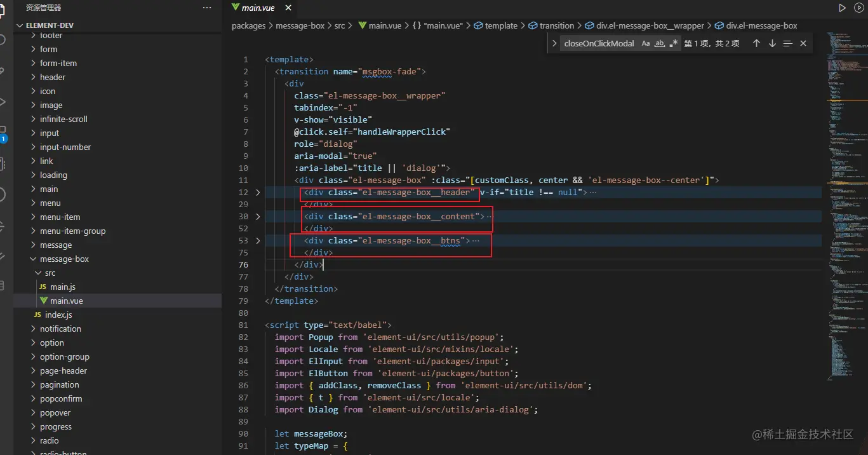Image resolution: width=868 pixels, height=455 pixels.
Task: Open main.js in the file tree
Action: [63, 287]
